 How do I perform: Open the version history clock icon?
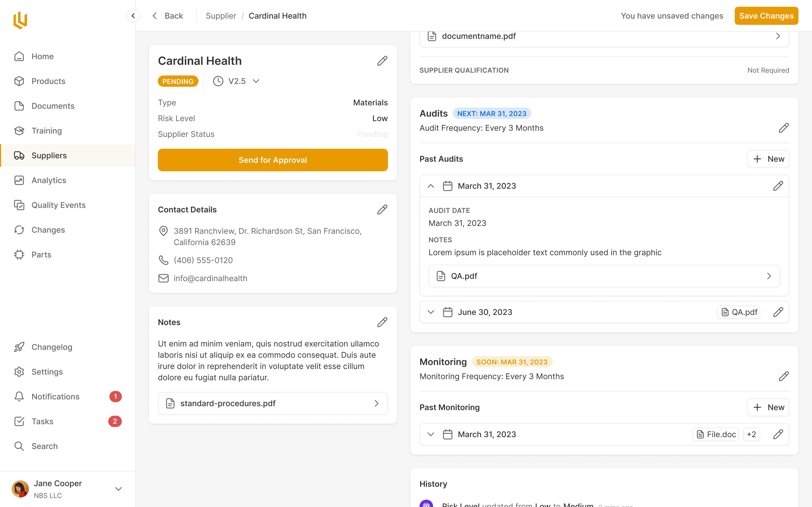pos(218,81)
